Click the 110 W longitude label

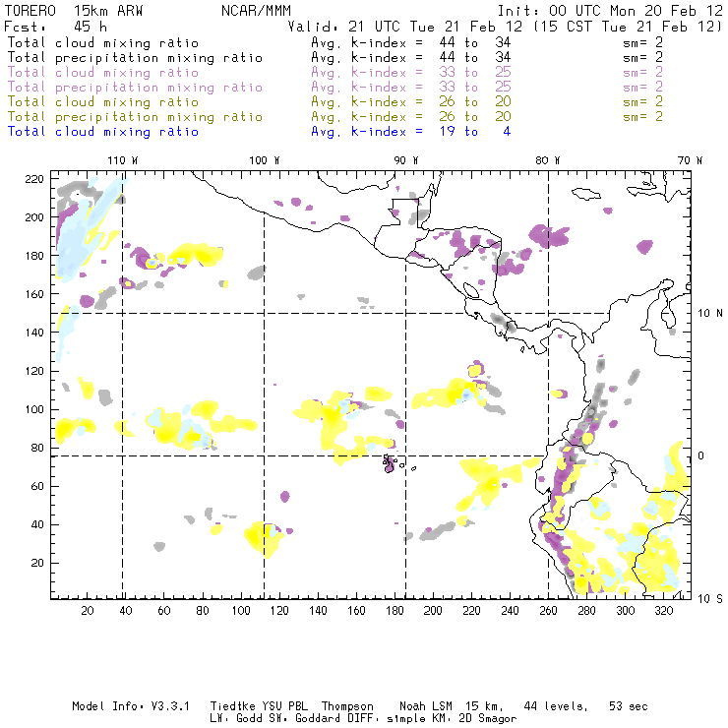tap(122, 160)
